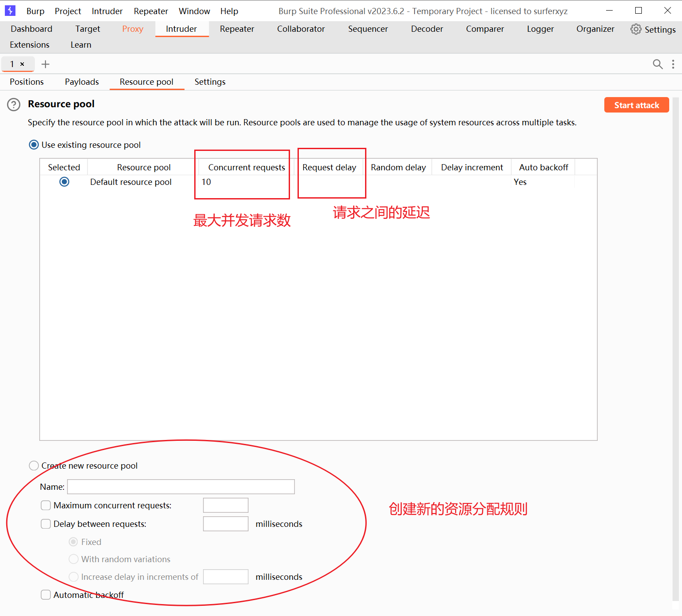Open the Project menu
The height and width of the screenshot is (616, 682).
point(68,11)
